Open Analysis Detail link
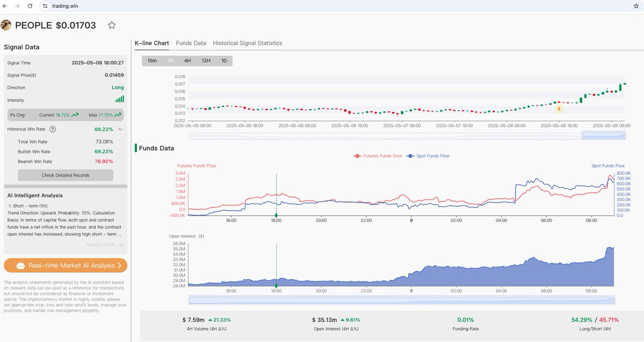Image resolution: width=644 pixels, height=342 pixels. tap(106, 244)
